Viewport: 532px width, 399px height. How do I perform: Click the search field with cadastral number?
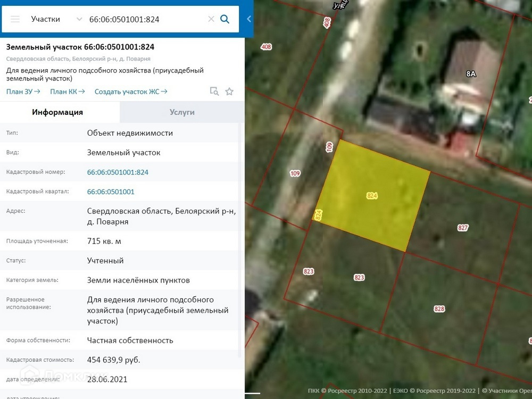tap(144, 19)
